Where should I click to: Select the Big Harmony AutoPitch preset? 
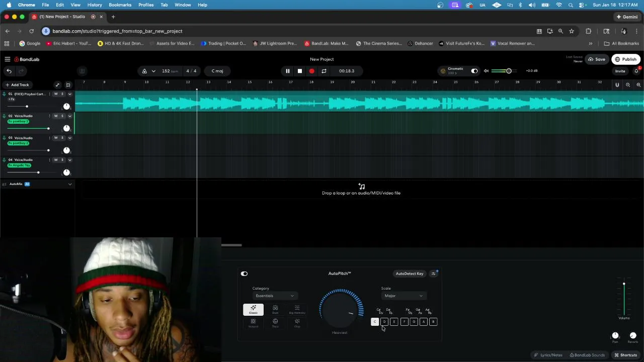[297, 310]
